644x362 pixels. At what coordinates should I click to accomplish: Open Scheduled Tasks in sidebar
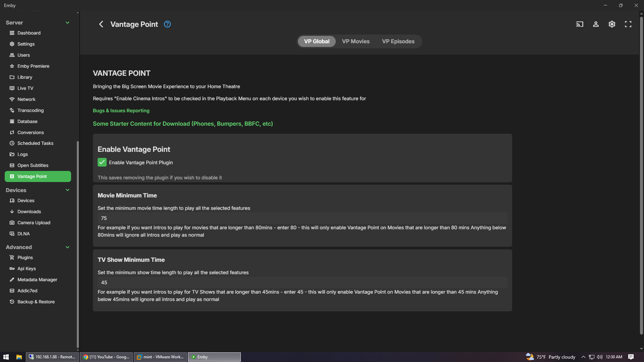point(35,143)
